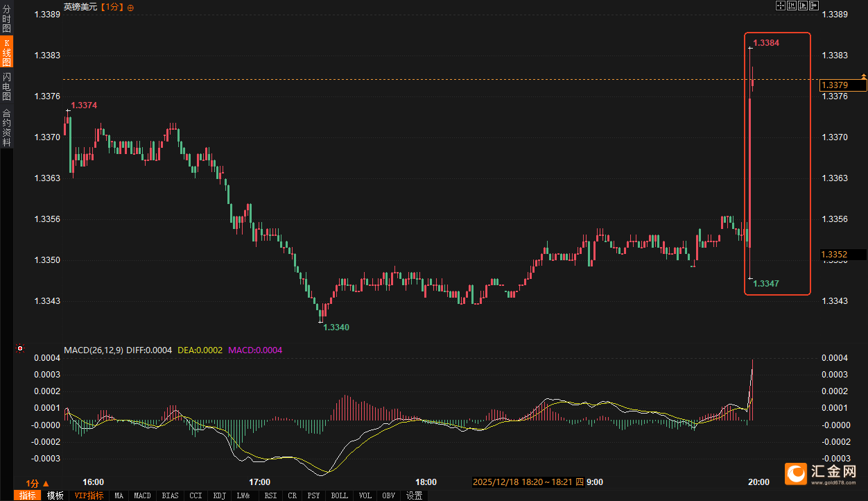Click the 1.3374 high price label
The height and width of the screenshot is (501, 868).
85,105
